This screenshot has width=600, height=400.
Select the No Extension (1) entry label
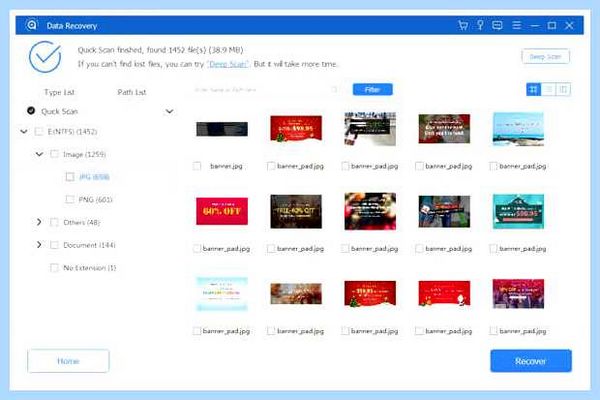pyautogui.click(x=90, y=268)
